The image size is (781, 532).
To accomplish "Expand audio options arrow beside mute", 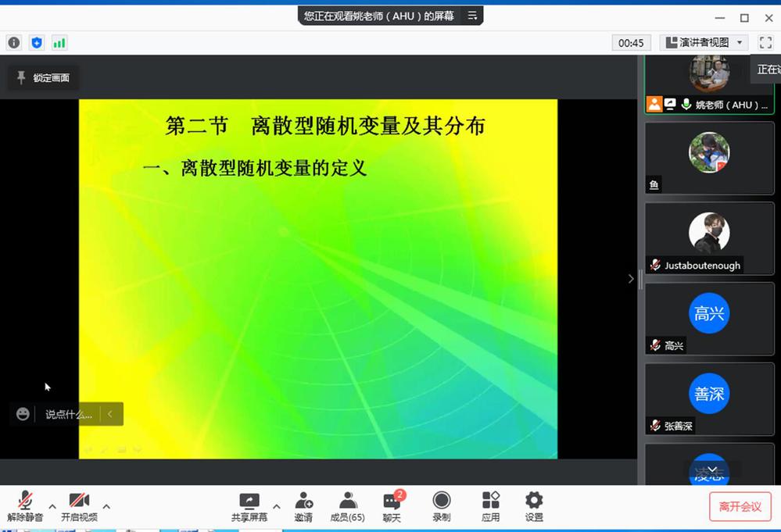I will [x=52, y=506].
